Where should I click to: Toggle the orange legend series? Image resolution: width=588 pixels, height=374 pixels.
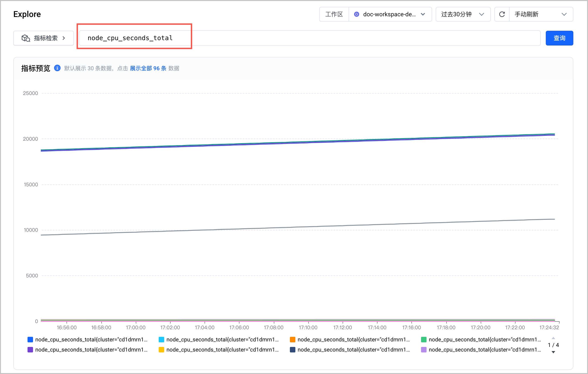[x=350, y=339]
